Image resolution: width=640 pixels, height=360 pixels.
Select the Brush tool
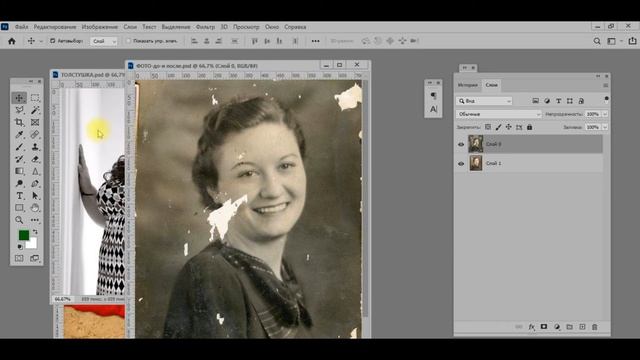pyautogui.click(x=19, y=147)
